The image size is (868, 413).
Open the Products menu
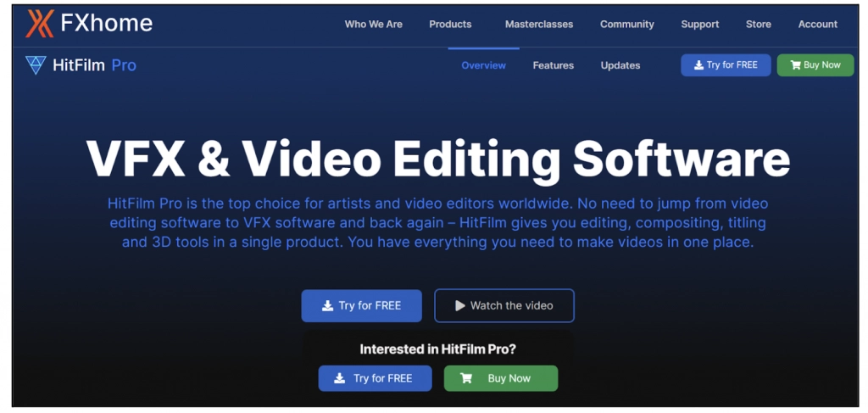point(451,25)
